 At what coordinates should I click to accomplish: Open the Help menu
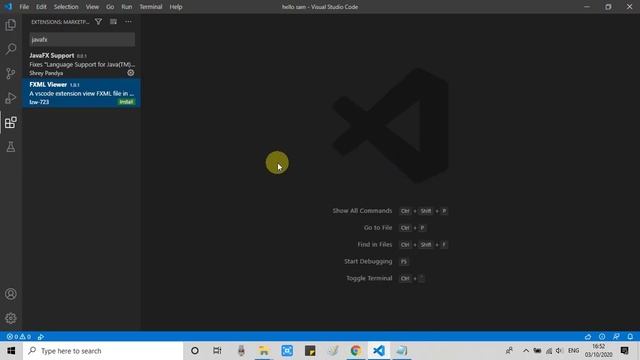[176, 7]
